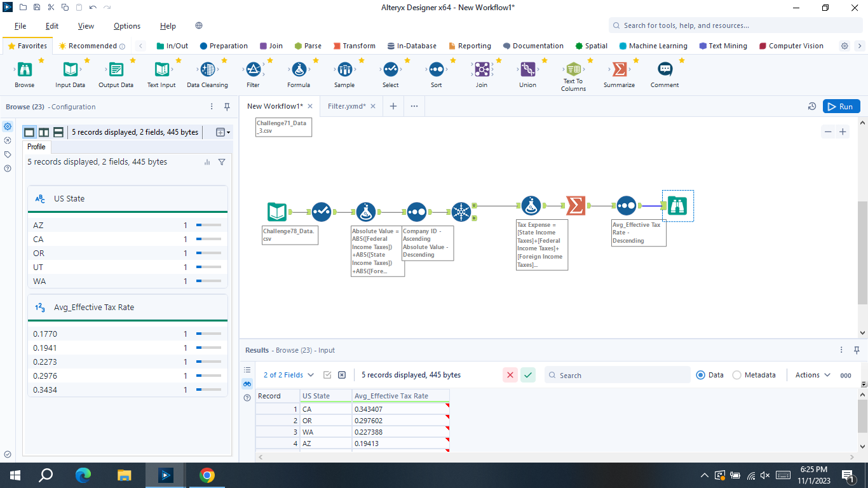
Task: Click the Text To Columns tool
Action: click(x=573, y=70)
